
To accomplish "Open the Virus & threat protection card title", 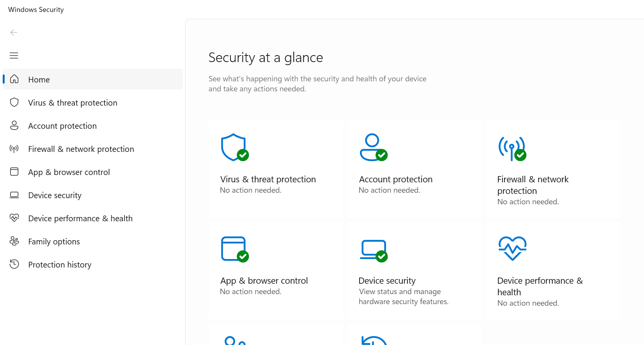I will pos(268,179).
